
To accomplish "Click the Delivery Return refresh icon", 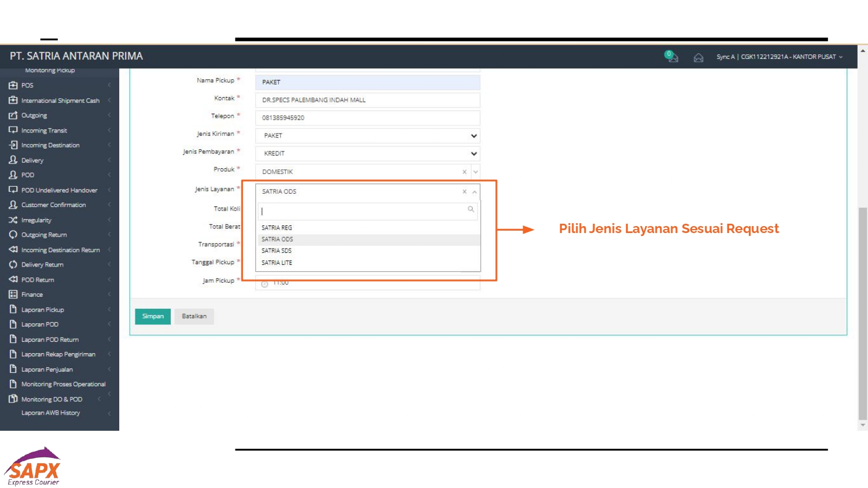I will [13, 264].
